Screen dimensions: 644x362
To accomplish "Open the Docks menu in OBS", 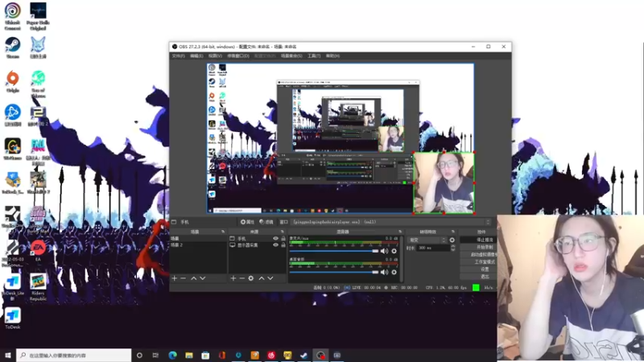I will (x=238, y=56).
